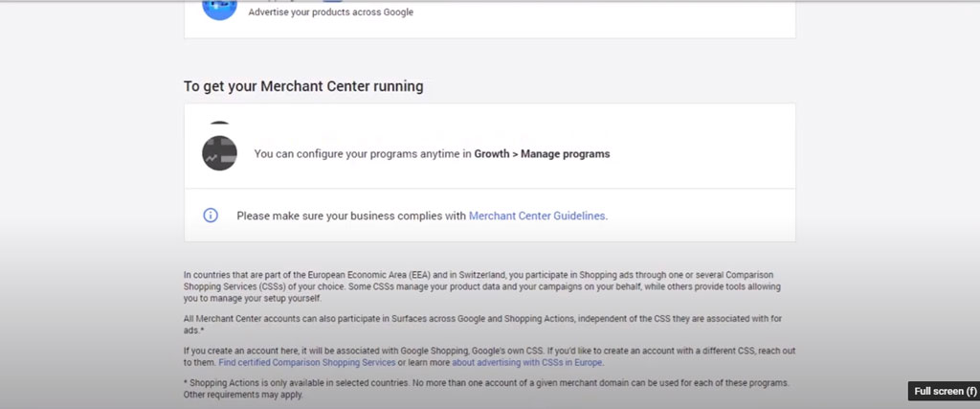Open about advertising with CSSs in Europe link
This screenshot has width=980, height=409.
tap(527, 362)
